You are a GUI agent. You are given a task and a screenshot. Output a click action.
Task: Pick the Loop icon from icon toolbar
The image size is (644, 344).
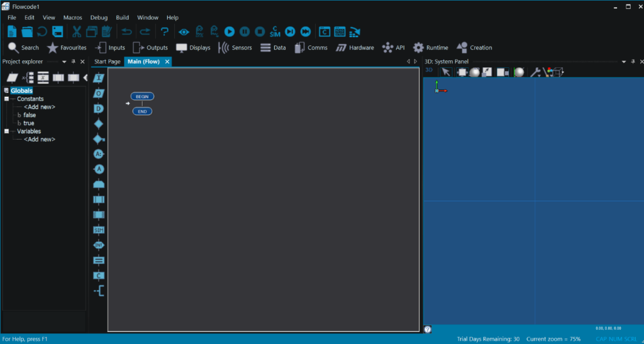pos(98,184)
